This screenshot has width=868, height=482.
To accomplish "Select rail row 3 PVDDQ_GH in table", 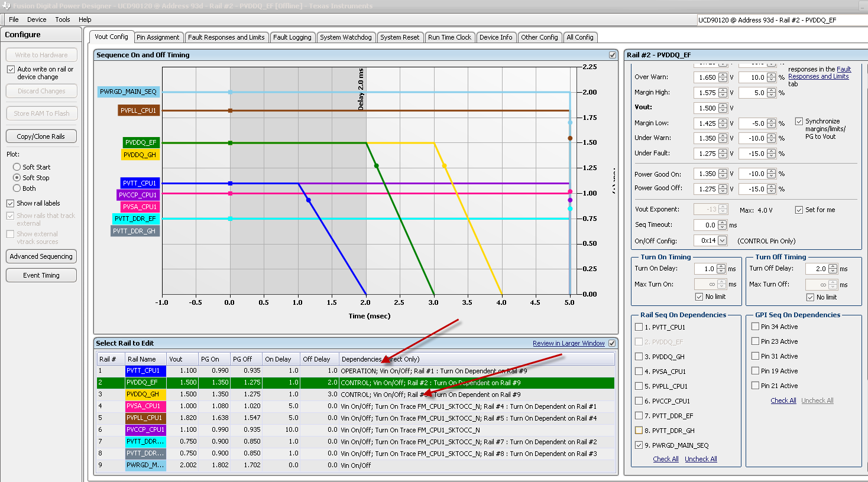I will pos(355,394).
